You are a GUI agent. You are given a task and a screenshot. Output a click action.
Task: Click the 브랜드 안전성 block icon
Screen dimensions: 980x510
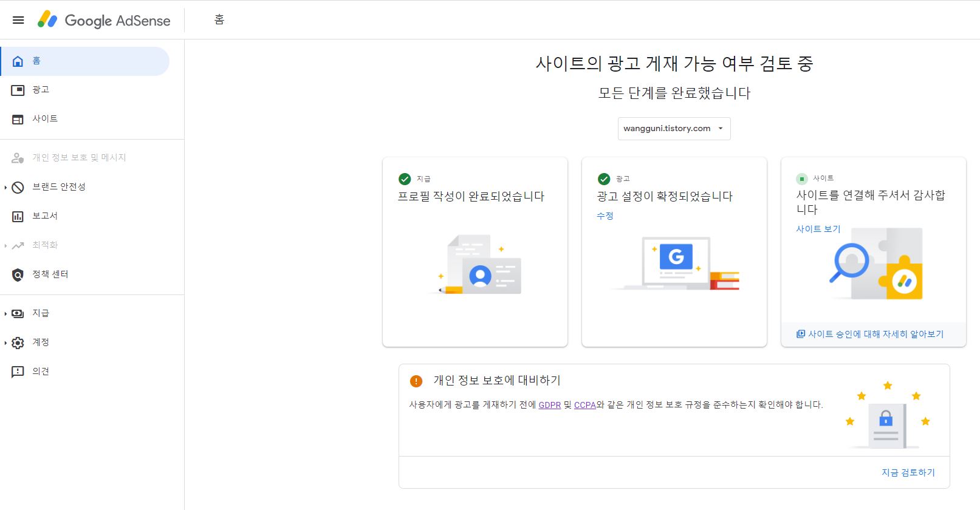(18, 188)
